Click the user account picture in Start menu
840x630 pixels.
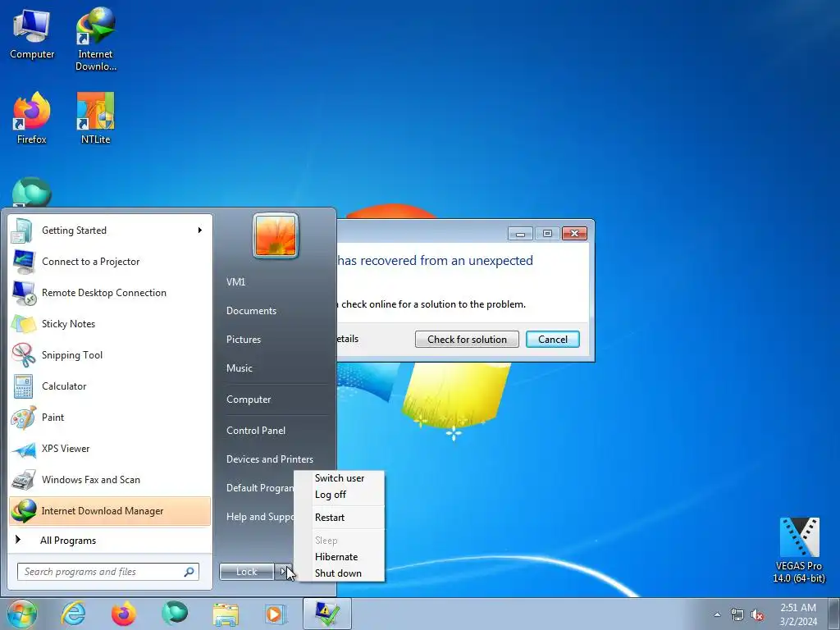(276, 235)
